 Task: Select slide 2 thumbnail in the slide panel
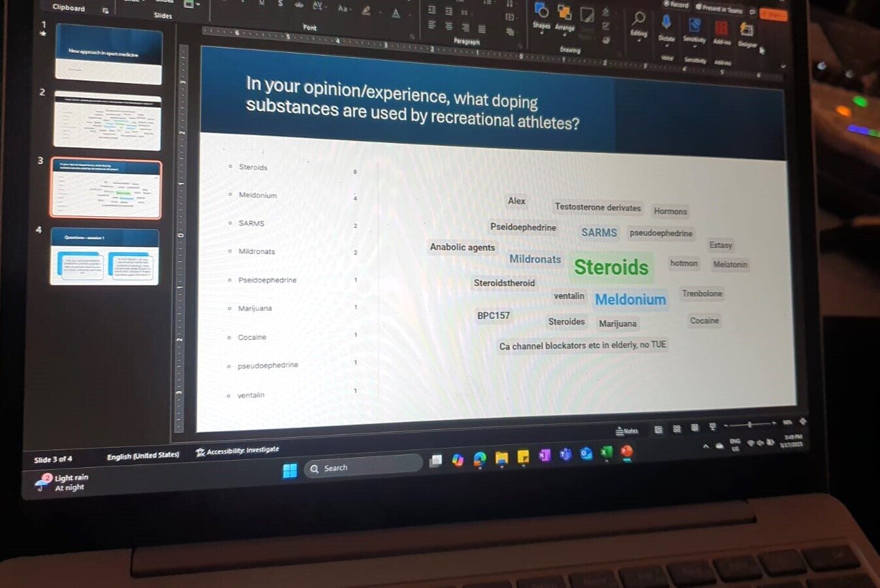pos(107,121)
